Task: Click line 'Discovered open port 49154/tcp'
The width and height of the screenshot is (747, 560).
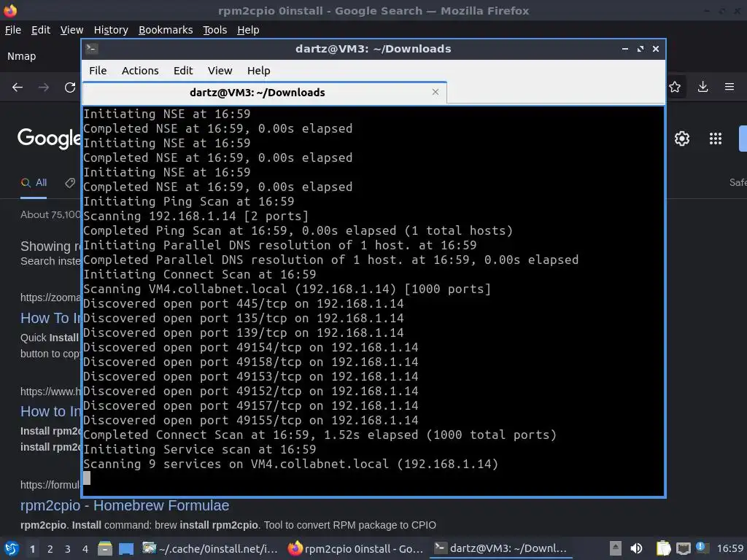Action: (x=251, y=347)
